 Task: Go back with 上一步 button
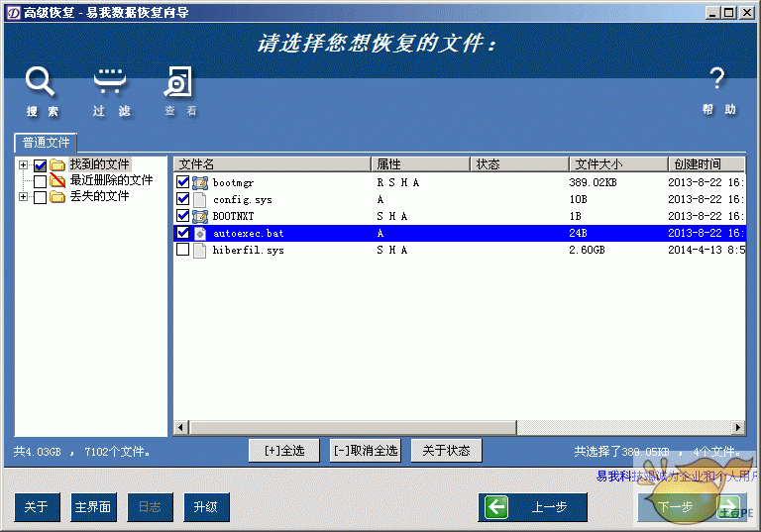click(x=532, y=507)
